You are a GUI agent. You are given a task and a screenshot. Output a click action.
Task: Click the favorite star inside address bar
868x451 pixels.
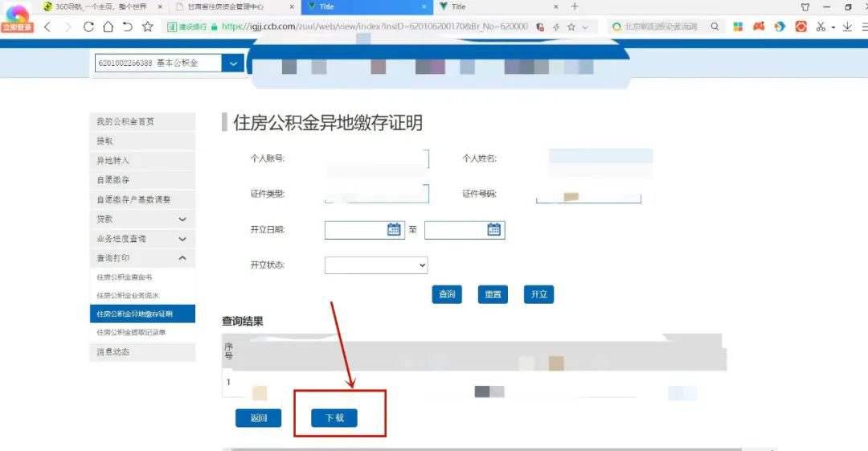tap(571, 27)
